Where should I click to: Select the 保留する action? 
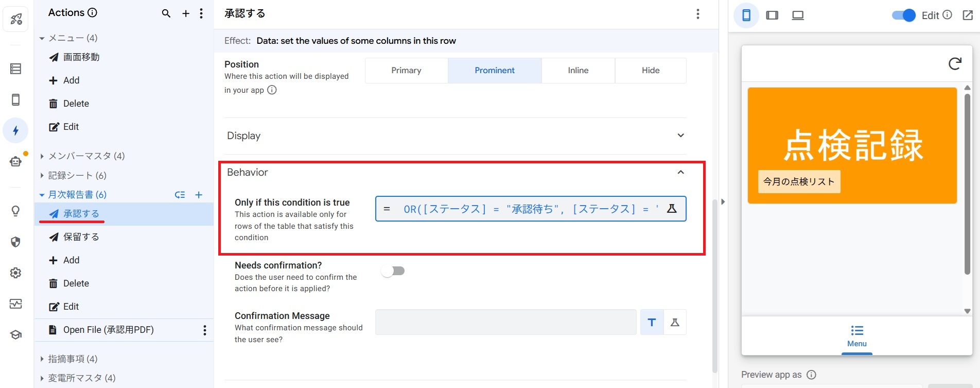81,237
